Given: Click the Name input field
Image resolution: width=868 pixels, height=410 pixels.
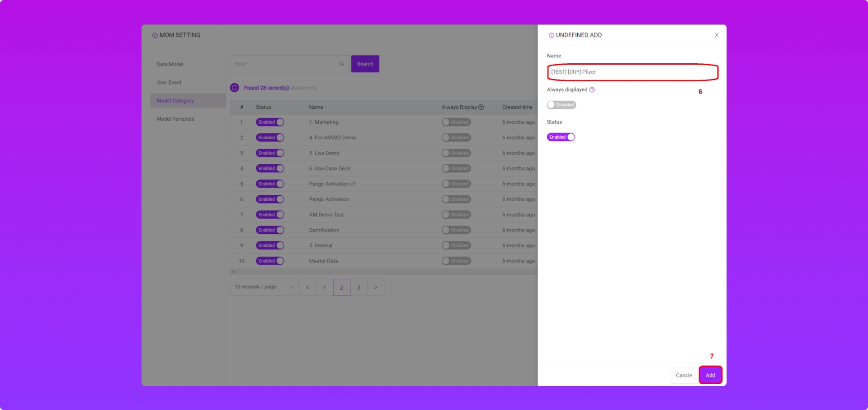Looking at the screenshot, I should click(x=632, y=72).
